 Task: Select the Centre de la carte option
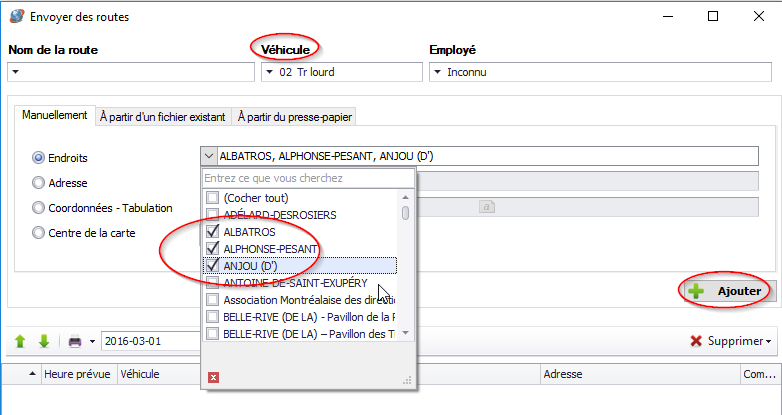tap(39, 233)
